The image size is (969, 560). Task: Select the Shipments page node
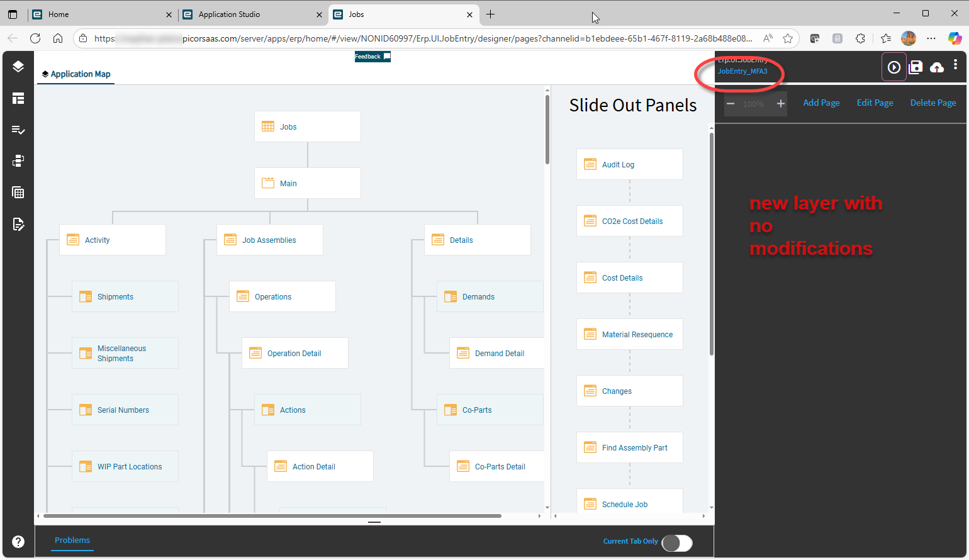click(125, 296)
